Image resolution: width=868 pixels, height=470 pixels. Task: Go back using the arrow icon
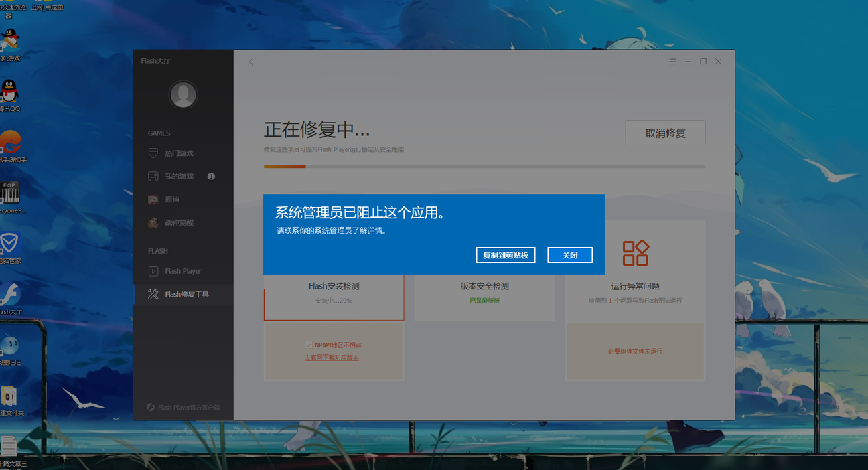pos(251,61)
